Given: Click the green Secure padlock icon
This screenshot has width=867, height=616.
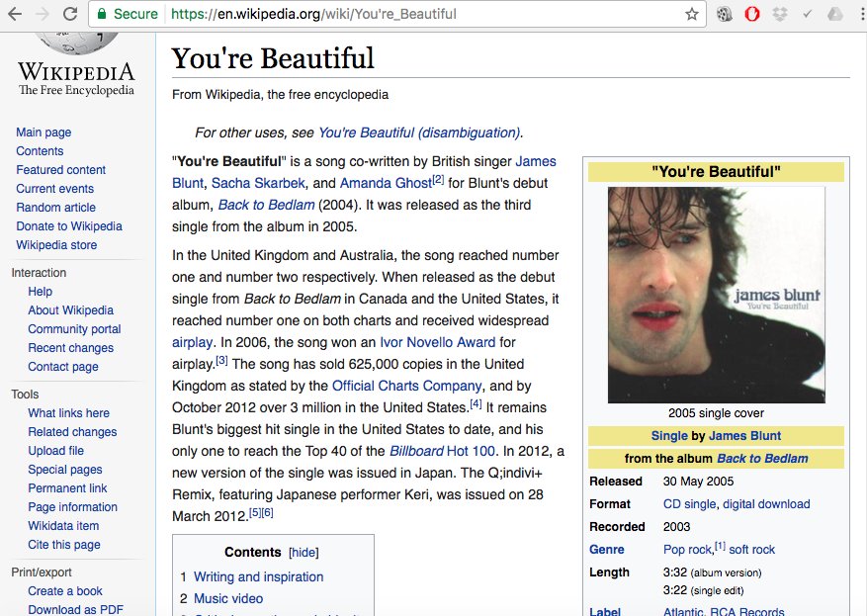Looking at the screenshot, I should point(102,14).
